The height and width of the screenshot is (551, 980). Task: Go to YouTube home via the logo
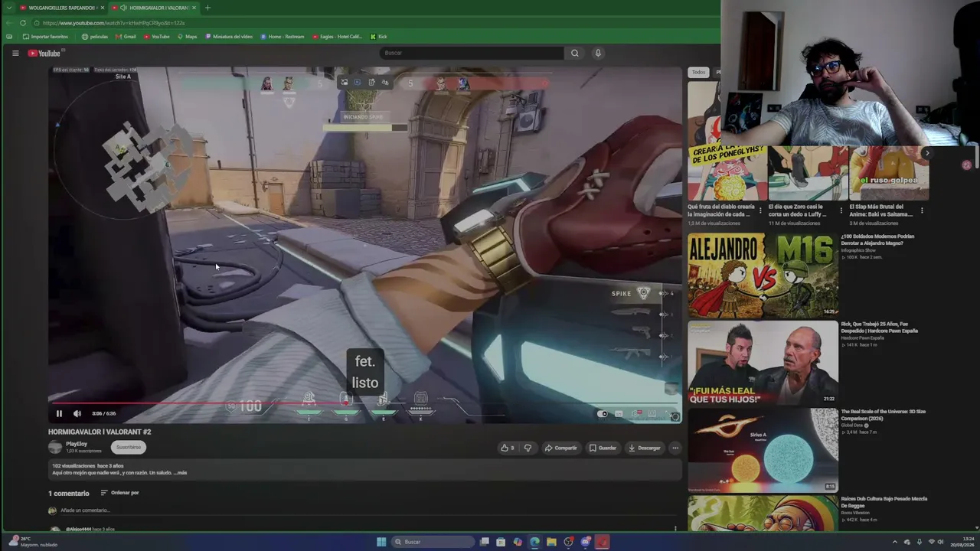click(x=44, y=53)
